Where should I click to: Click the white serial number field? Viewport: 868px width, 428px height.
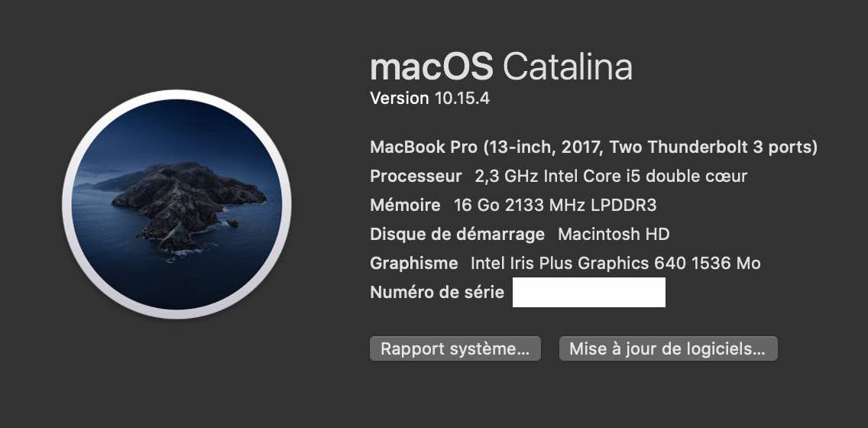pyautogui.click(x=588, y=293)
